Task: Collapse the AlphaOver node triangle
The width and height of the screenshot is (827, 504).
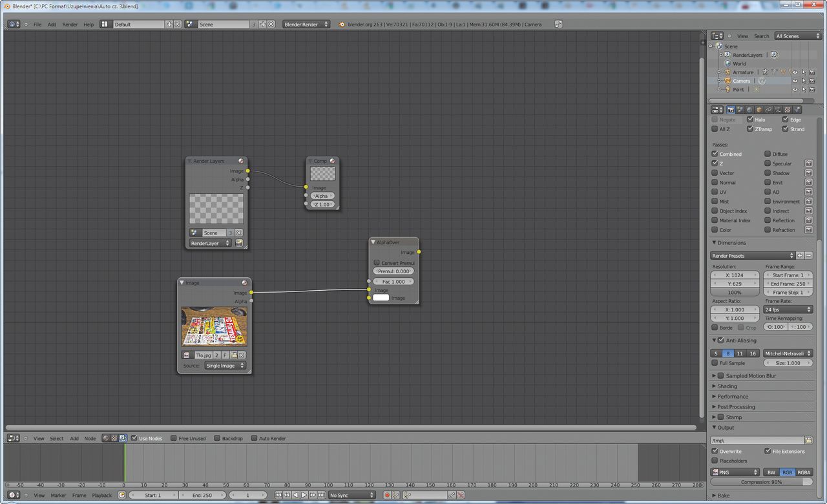Action: [373, 242]
